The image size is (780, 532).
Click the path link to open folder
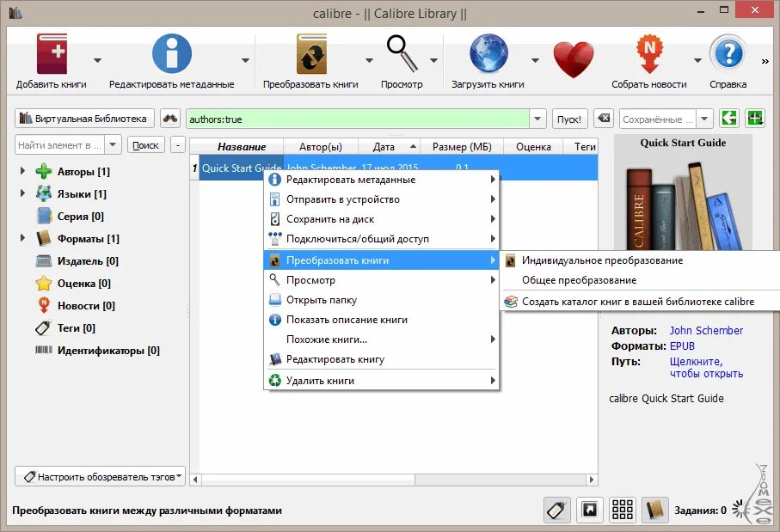(706, 368)
